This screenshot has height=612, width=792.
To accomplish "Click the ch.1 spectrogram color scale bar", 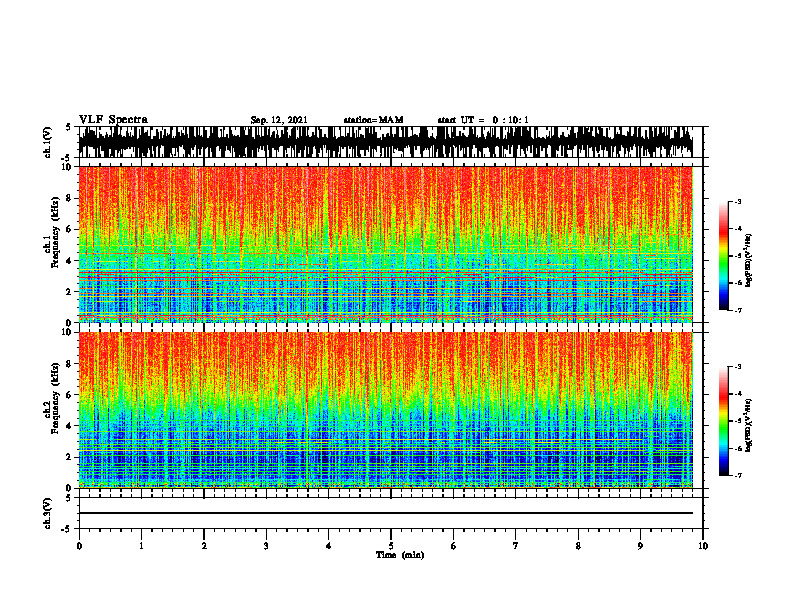I will [723, 256].
